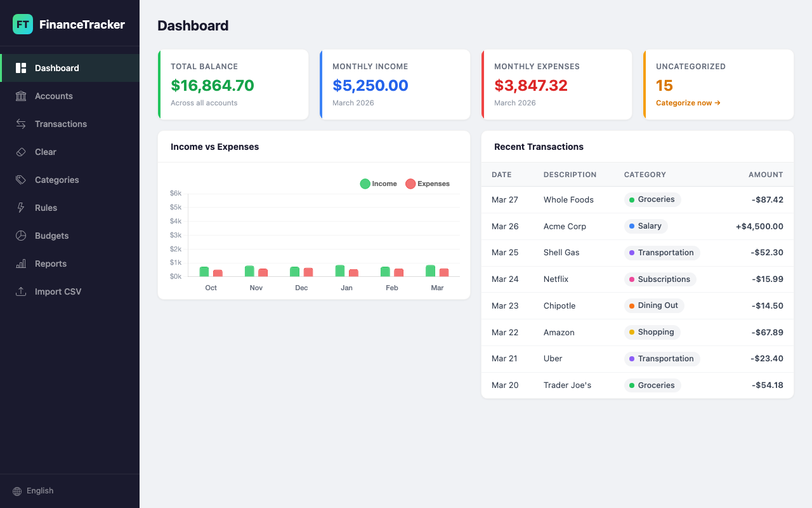Open Categories via the tag icon
This screenshot has height=508, width=812.
(21, 180)
